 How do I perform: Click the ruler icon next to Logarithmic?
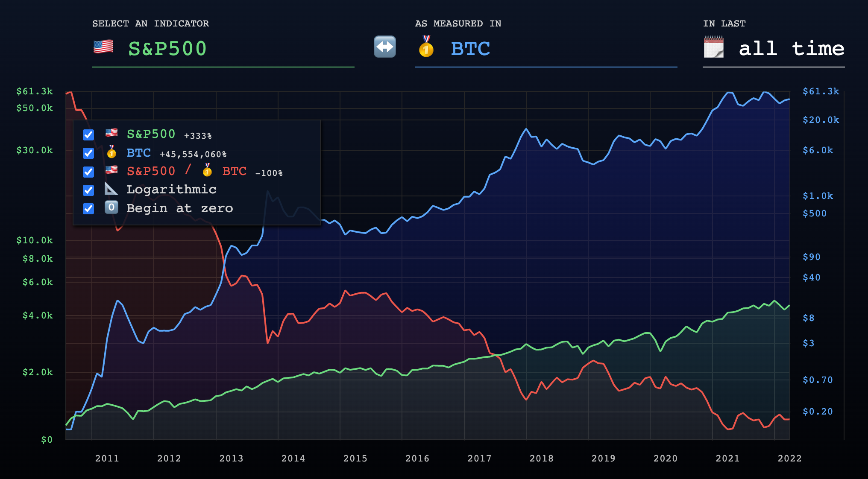pos(111,189)
